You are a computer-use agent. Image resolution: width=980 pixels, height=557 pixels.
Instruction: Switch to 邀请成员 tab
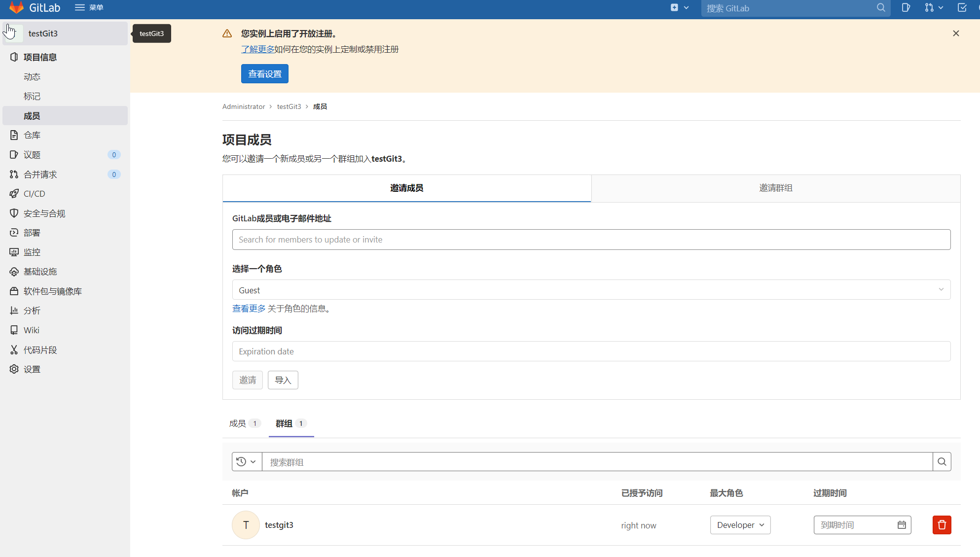tap(407, 188)
